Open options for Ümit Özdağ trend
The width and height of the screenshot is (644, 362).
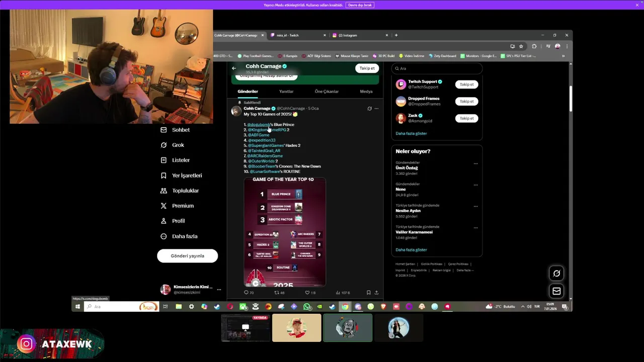(x=475, y=163)
